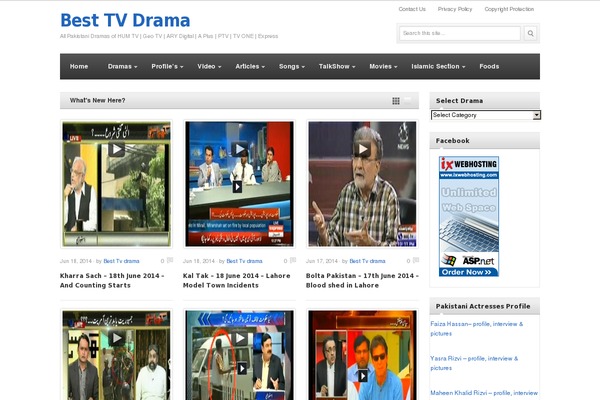
Task: Open Yasra Rizvi profile link
Action: pos(474,363)
